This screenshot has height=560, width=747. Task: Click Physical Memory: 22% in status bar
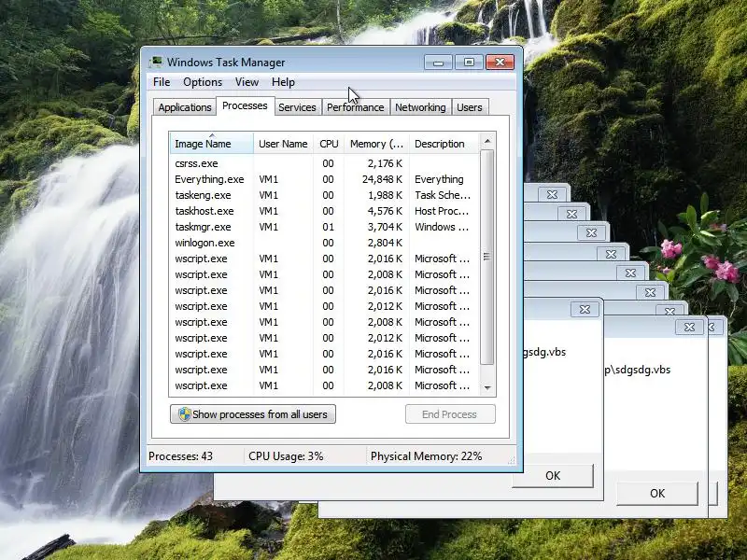click(x=427, y=456)
